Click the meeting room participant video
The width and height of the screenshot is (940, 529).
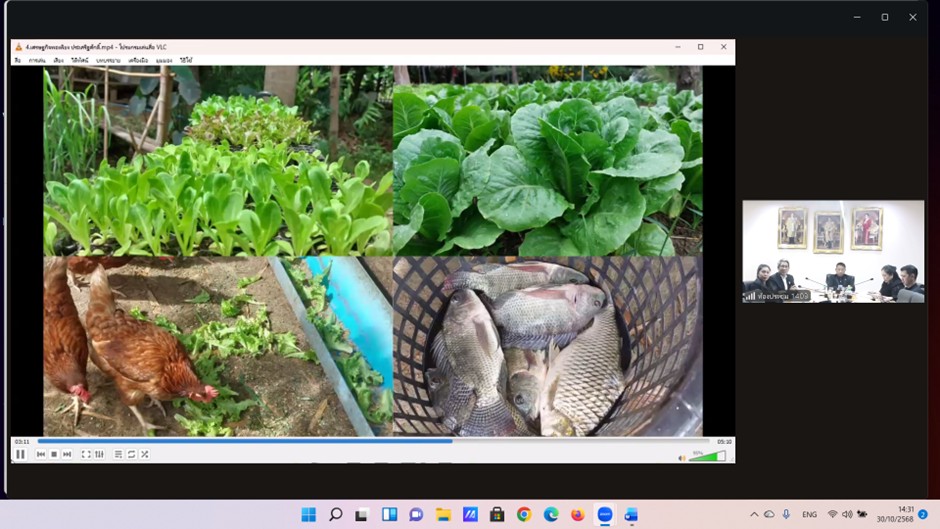pos(832,251)
